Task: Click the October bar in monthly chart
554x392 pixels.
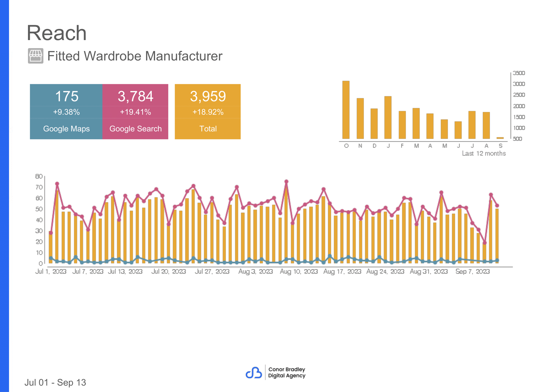Action: point(346,110)
